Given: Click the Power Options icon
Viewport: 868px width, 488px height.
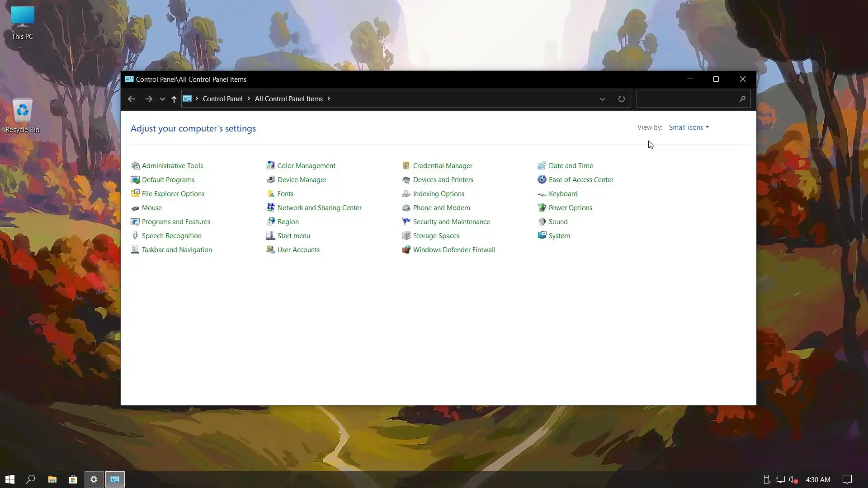Looking at the screenshot, I should tap(542, 207).
